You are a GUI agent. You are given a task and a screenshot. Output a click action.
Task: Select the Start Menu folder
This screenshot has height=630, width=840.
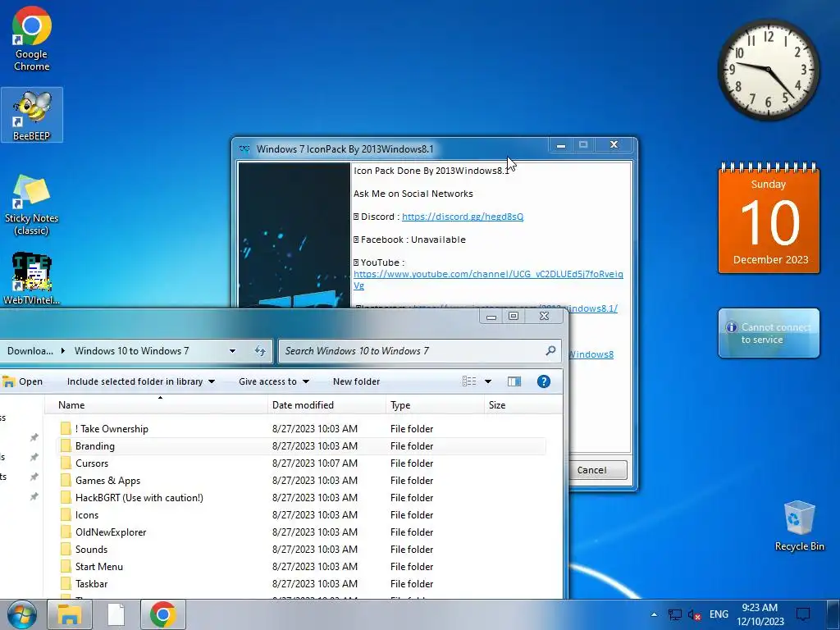click(x=302, y=566)
